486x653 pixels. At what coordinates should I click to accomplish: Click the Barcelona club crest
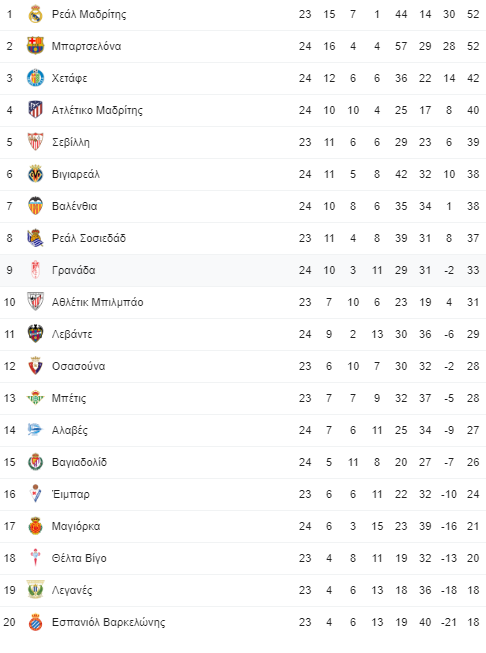pos(35,46)
